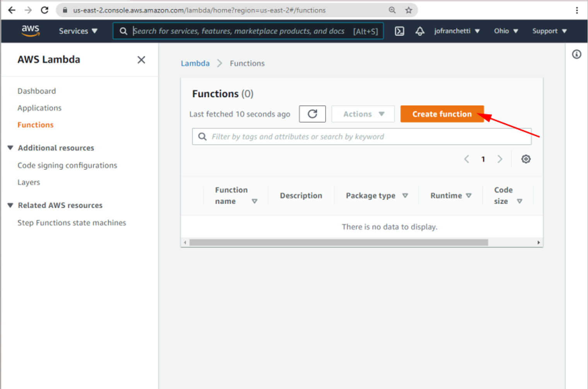This screenshot has width=588, height=389.
Task: Click the AWS home logo
Action: pos(31,31)
